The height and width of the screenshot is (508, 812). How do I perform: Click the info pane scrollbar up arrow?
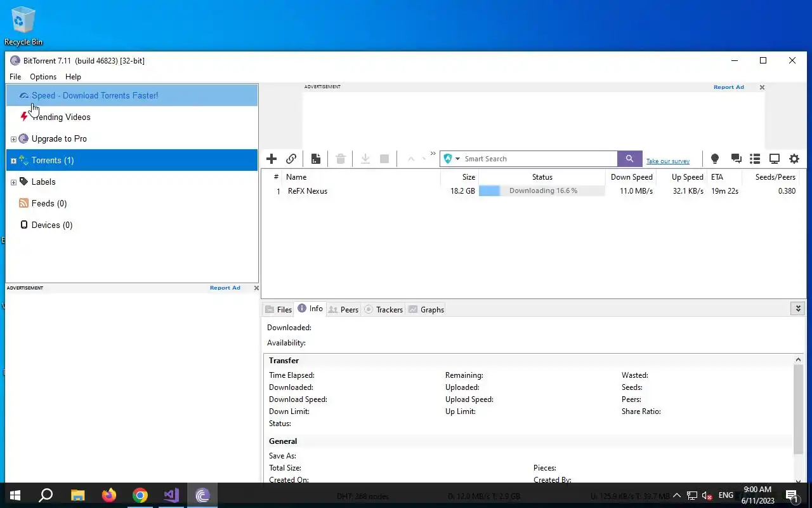coord(798,360)
